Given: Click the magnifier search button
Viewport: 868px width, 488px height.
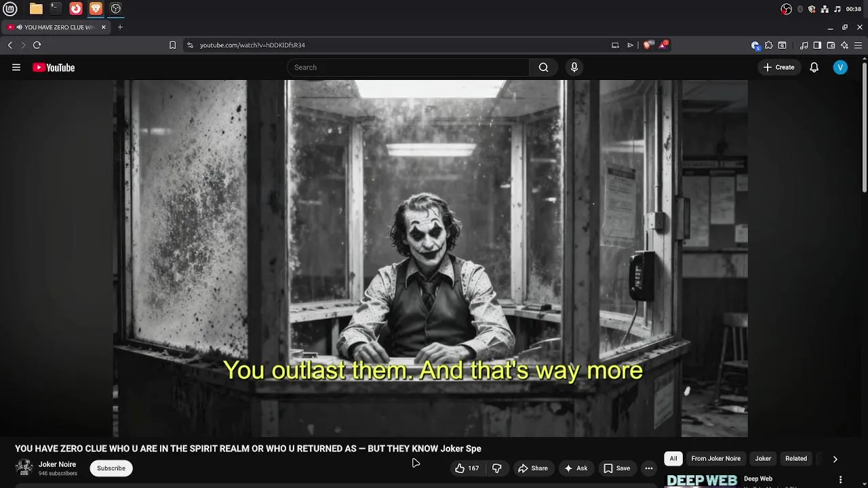Looking at the screenshot, I should [x=543, y=67].
